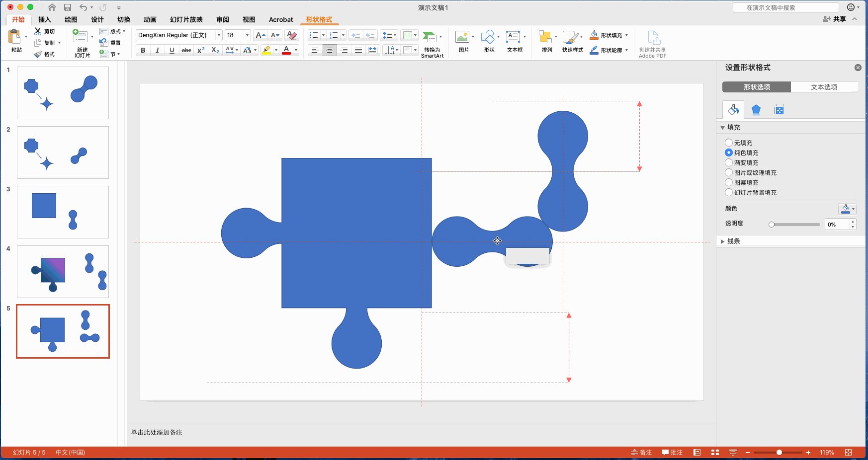The width and height of the screenshot is (868, 460).
Task: Decrease the font size
Action: tap(275, 35)
